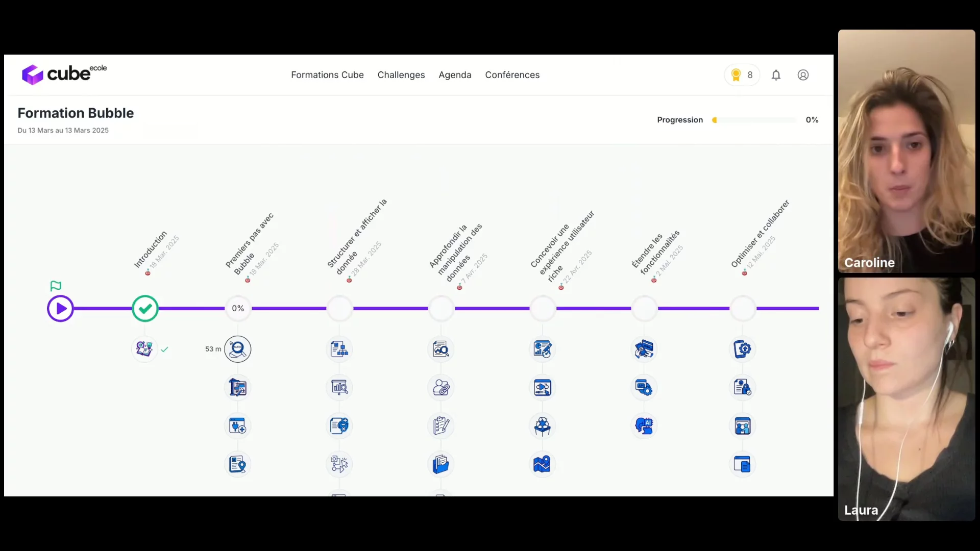This screenshot has height=551, width=980.
Task: Open the notifications bell icon
Action: (x=776, y=75)
